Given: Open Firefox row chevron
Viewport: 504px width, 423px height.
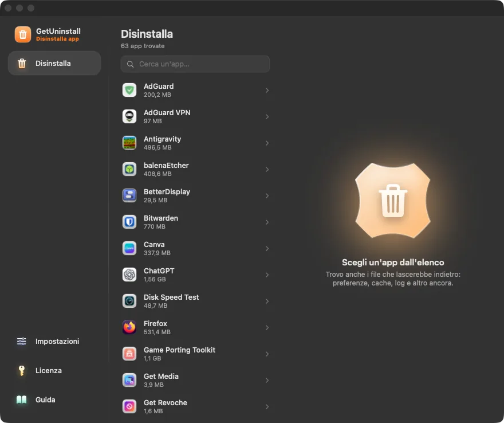Looking at the screenshot, I should (x=267, y=328).
